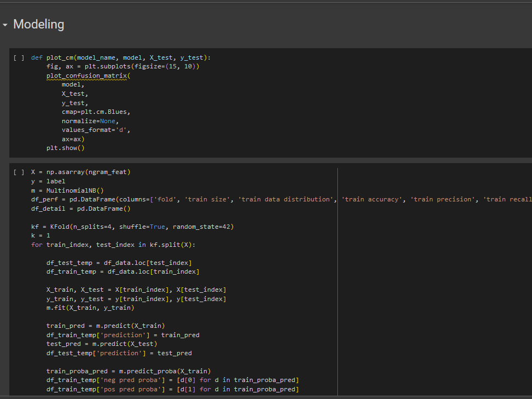The width and height of the screenshot is (532, 399).
Task: Click the 'plt.show()' line
Action: (66, 148)
